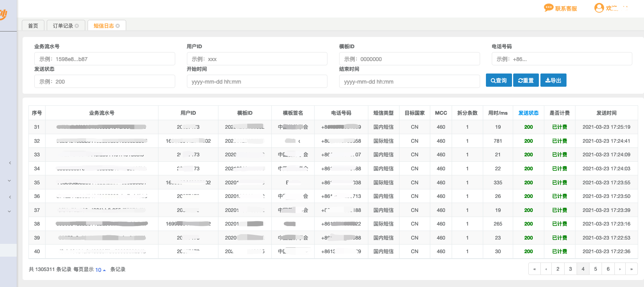The height and width of the screenshot is (287, 644).
Task: Click the 业务流水号 column header
Action: pyautogui.click(x=102, y=113)
